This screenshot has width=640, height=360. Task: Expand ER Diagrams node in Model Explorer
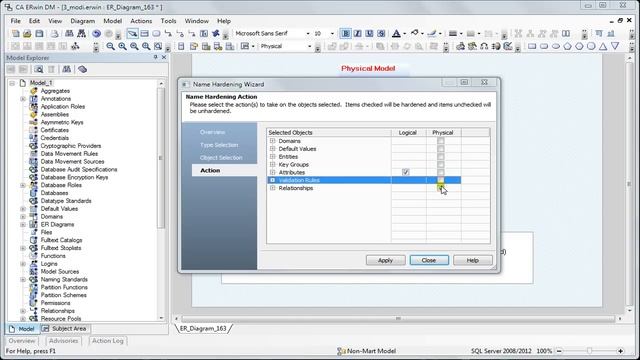23,224
